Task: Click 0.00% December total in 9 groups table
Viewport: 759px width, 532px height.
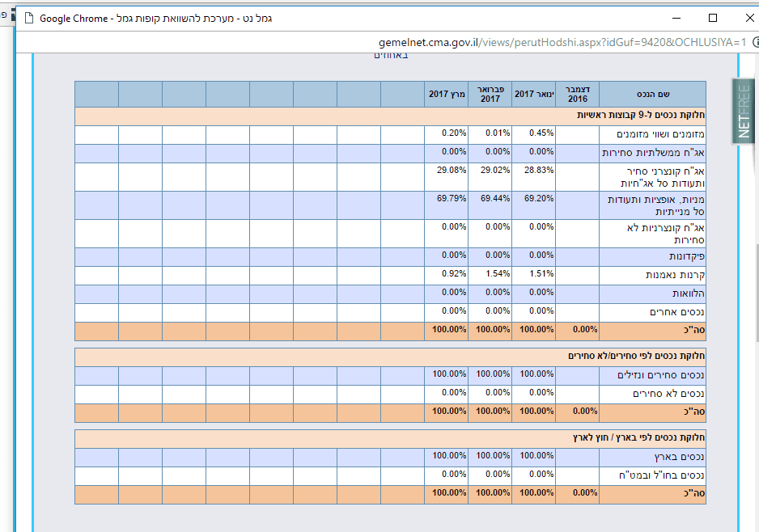Action: tap(585, 329)
